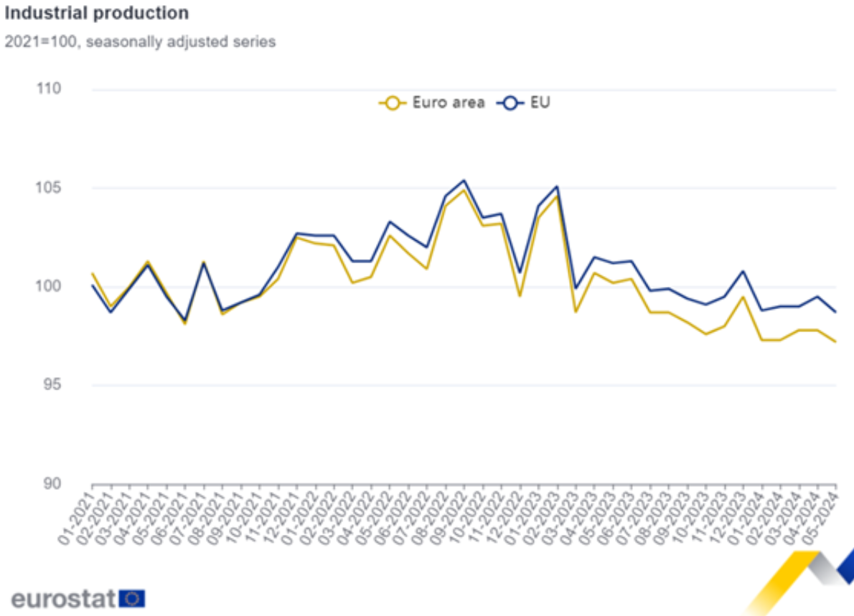Click the EU blue legend marker
Viewport: 854px width, 616px height.
coord(510,103)
